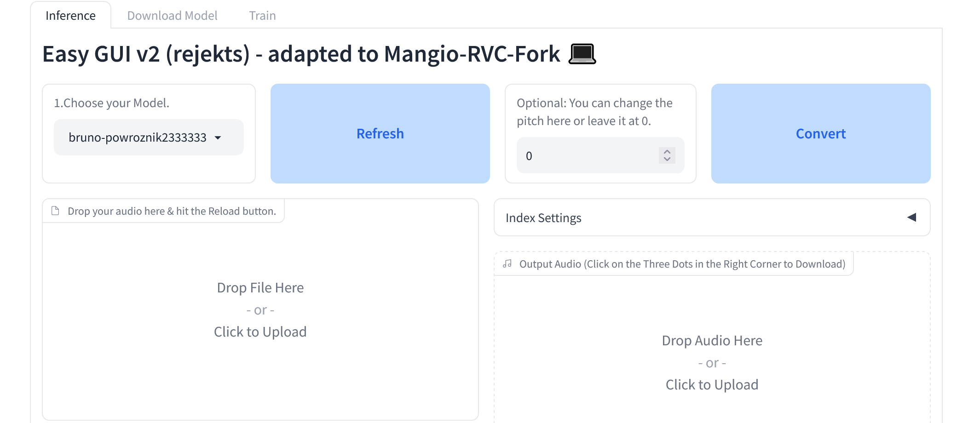Open the model selection dropdown
The height and width of the screenshot is (423, 980).
pos(149,137)
